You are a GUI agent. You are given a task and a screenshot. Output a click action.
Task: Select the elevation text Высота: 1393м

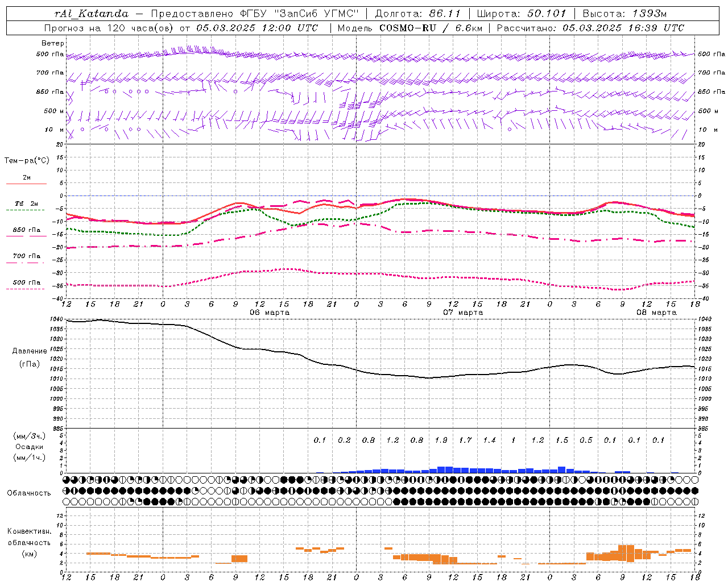pos(624,14)
